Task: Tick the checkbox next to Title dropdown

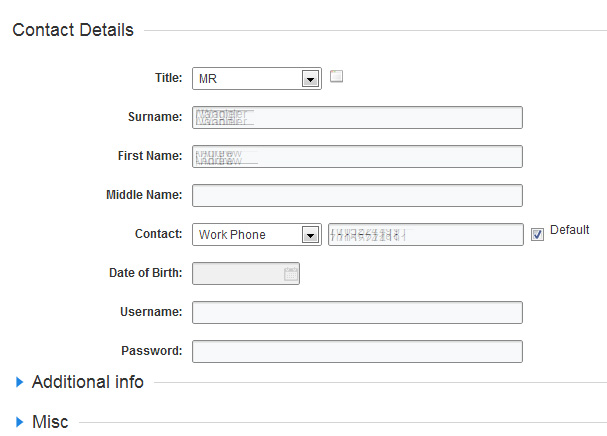Action: [x=337, y=76]
